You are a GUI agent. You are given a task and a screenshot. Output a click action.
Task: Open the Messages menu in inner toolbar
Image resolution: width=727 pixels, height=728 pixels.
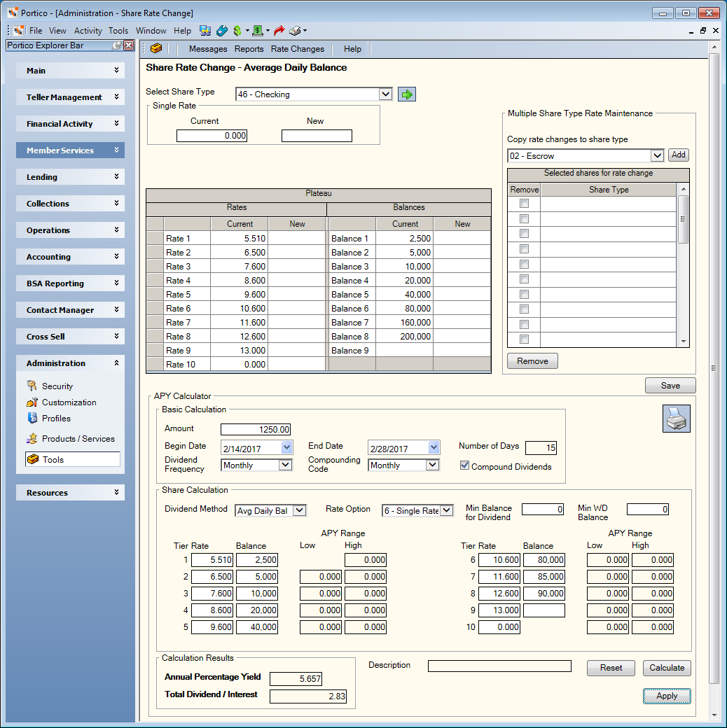[x=208, y=49]
